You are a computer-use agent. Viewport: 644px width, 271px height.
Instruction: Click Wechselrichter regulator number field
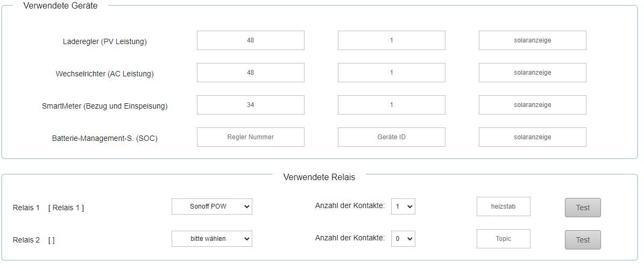point(250,73)
